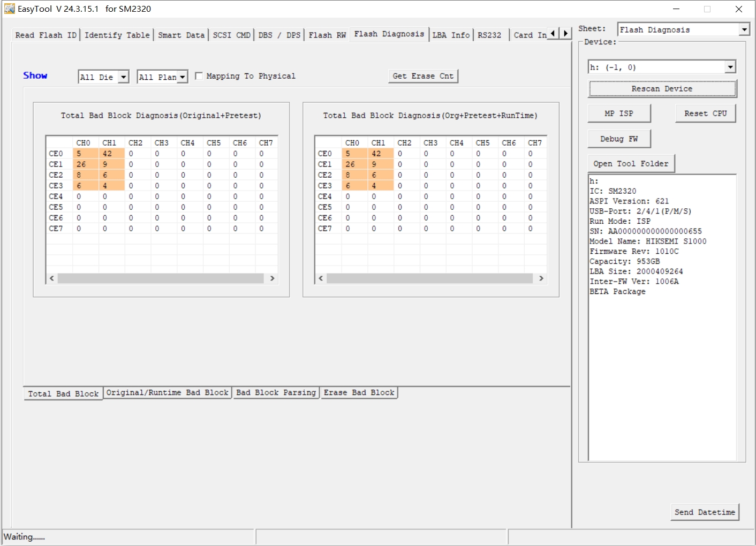The image size is (756, 546).
Task: Click horizontal scrollbar of Original+Pretest table
Action: tap(161, 278)
